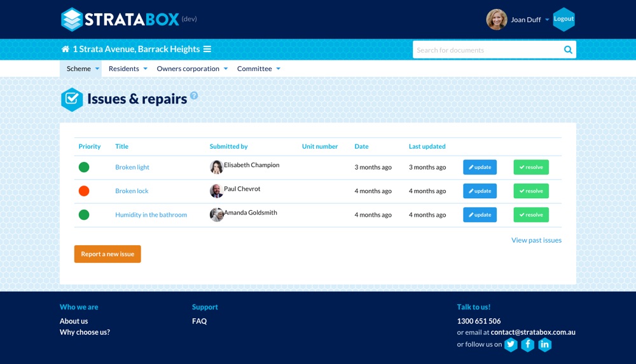
Task: Click the Stratabox logo icon
Action: (72, 20)
